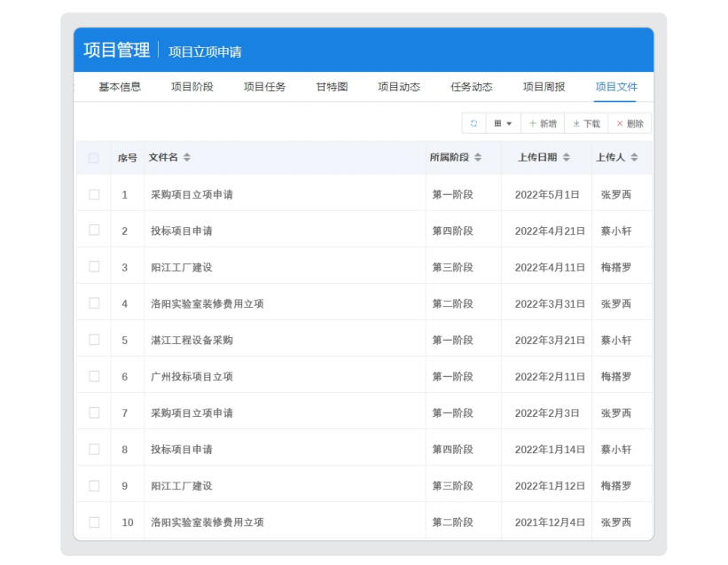Click 第一阶段 in row 6
728x565 pixels.
coord(453,376)
